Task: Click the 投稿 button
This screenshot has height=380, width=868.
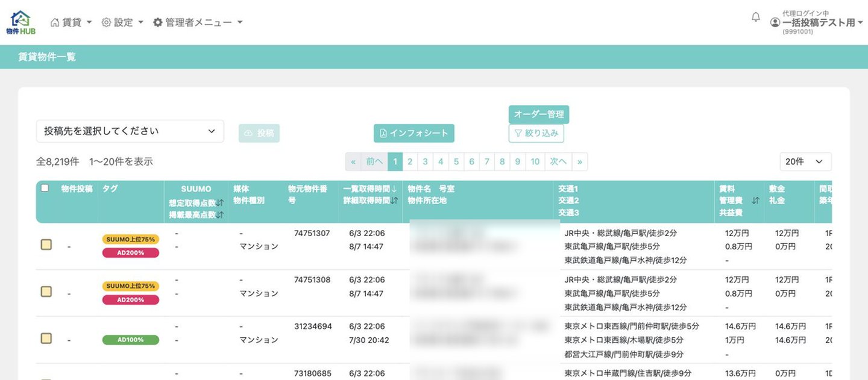Action: (x=259, y=133)
